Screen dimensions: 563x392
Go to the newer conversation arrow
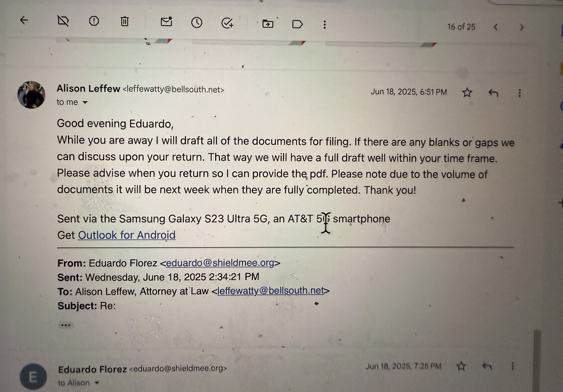[496, 27]
